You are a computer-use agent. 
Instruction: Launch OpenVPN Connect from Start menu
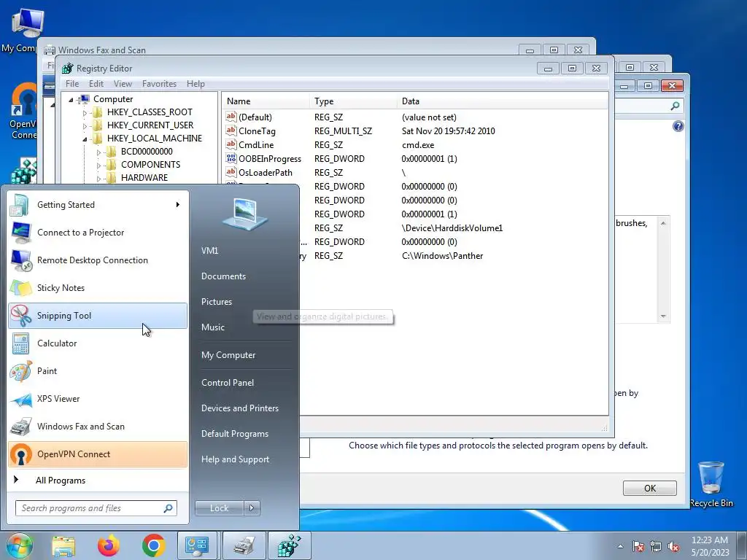(98, 454)
